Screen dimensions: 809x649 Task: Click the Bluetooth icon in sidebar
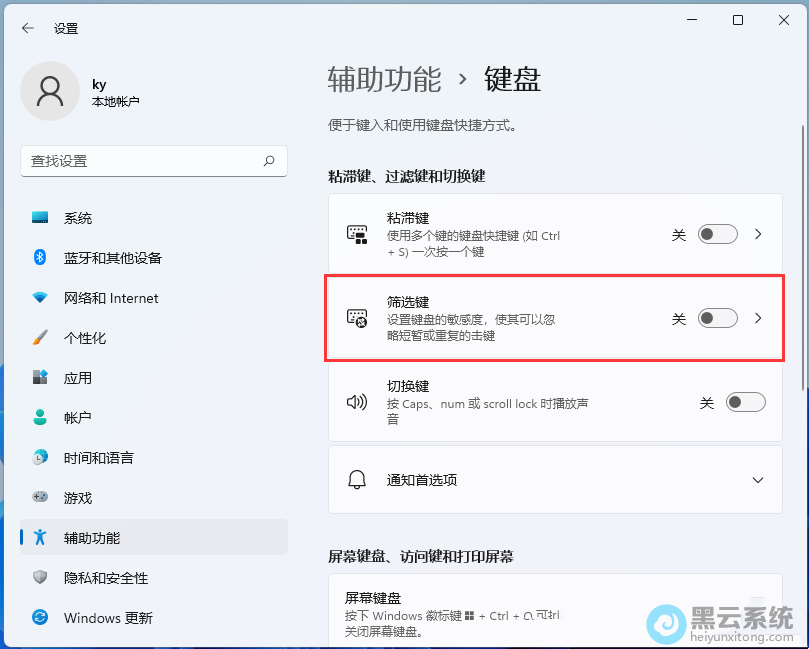pyautogui.click(x=40, y=258)
